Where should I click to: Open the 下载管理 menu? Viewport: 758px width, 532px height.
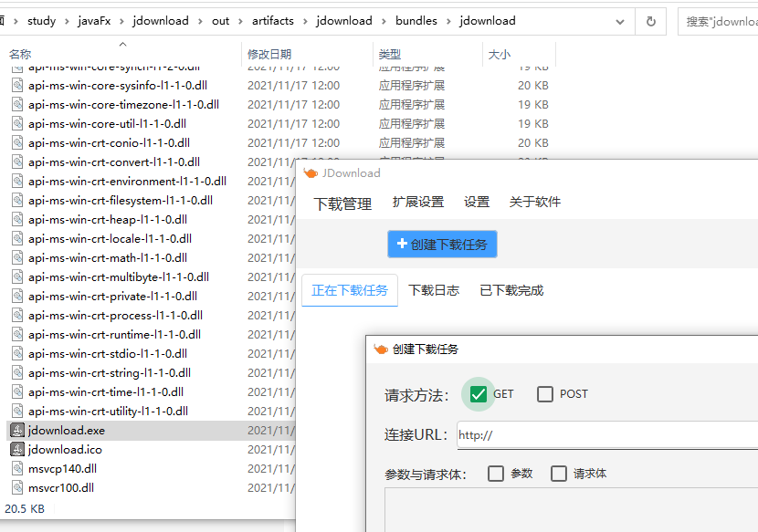[x=342, y=203]
